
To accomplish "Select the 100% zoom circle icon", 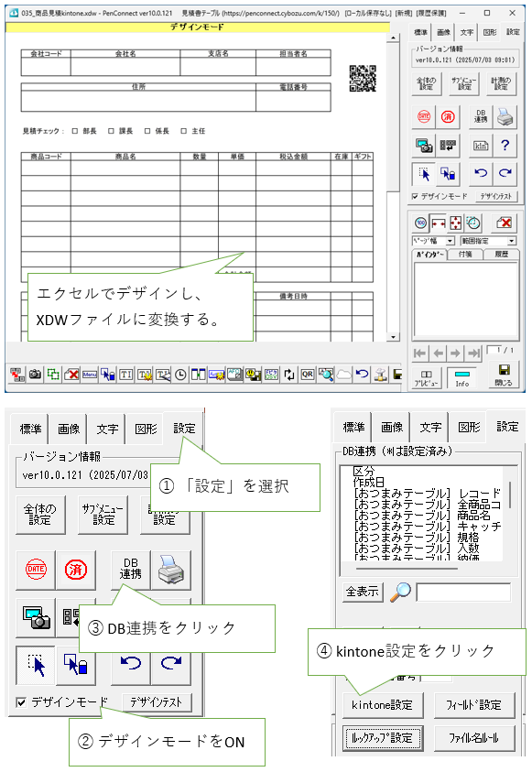I will (x=420, y=223).
